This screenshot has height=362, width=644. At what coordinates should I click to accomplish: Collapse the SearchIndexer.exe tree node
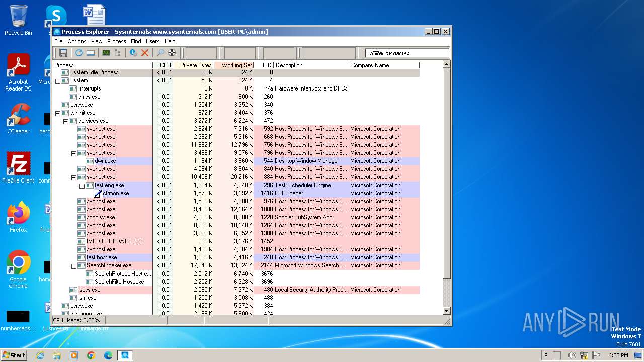pos(73,265)
